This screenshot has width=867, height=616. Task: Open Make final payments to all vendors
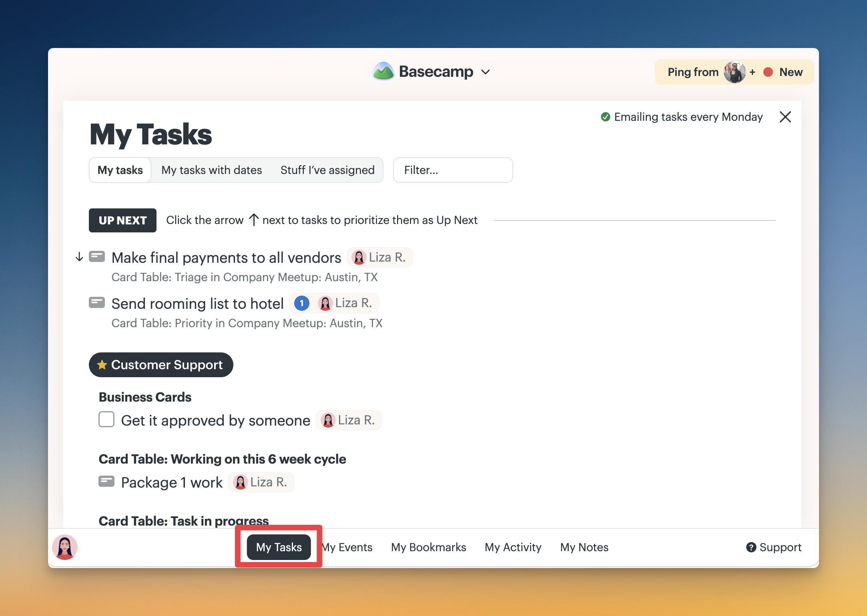pyautogui.click(x=226, y=258)
